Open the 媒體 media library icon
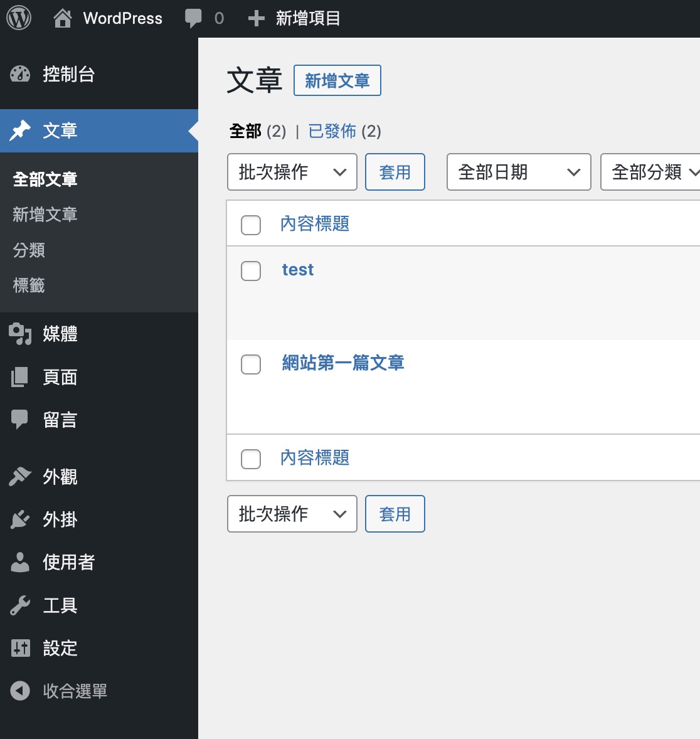Viewport: 700px width, 739px height. pos(20,334)
